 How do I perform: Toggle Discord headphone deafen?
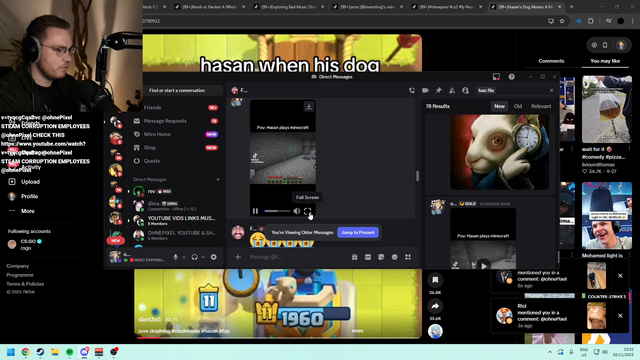pyautogui.click(x=195, y=257)
